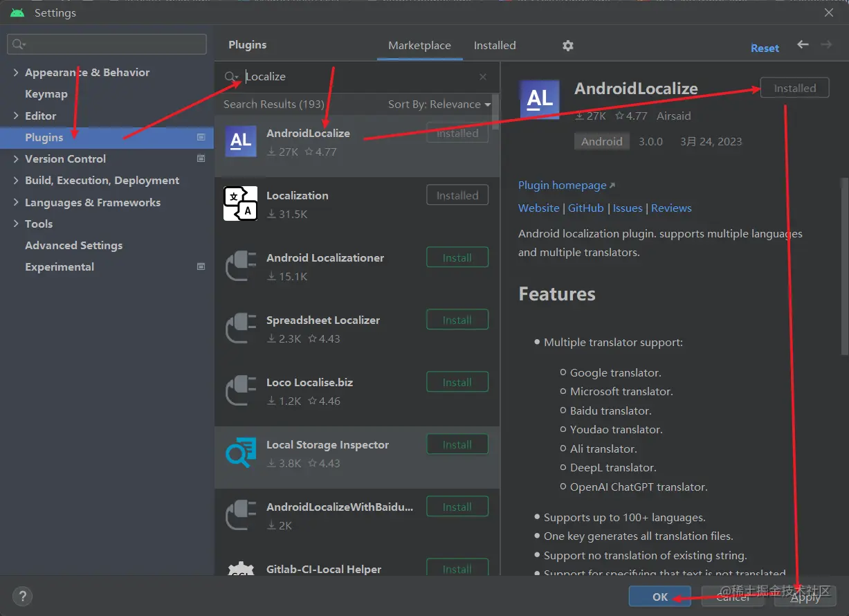Viewport: 849px width, 616px height.
Task: Click the Spreadsheet Localizer plug icon
Action: (241, 328)
